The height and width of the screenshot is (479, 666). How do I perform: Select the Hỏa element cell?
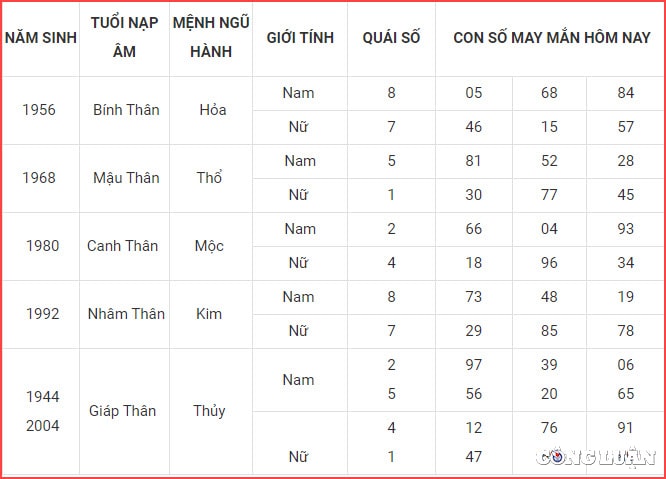213,110
